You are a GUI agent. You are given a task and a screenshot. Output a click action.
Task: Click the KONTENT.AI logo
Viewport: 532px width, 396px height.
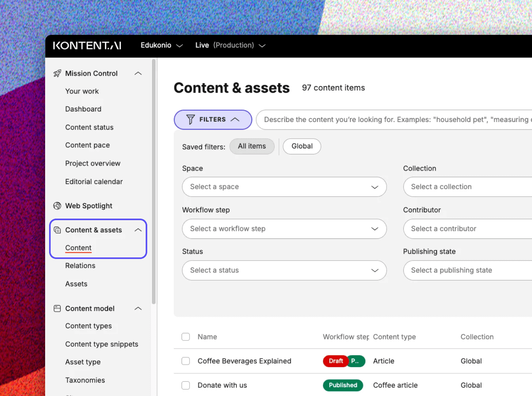click(87, 45)
